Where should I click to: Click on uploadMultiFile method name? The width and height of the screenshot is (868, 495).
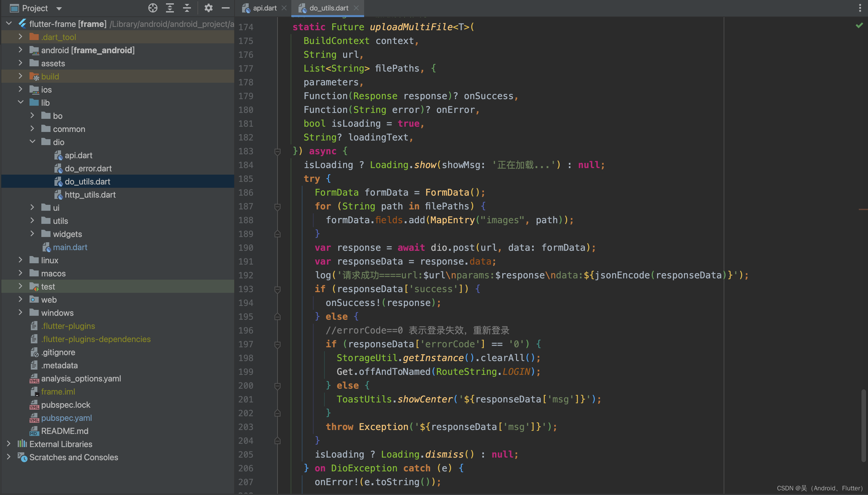pos(411,27)
